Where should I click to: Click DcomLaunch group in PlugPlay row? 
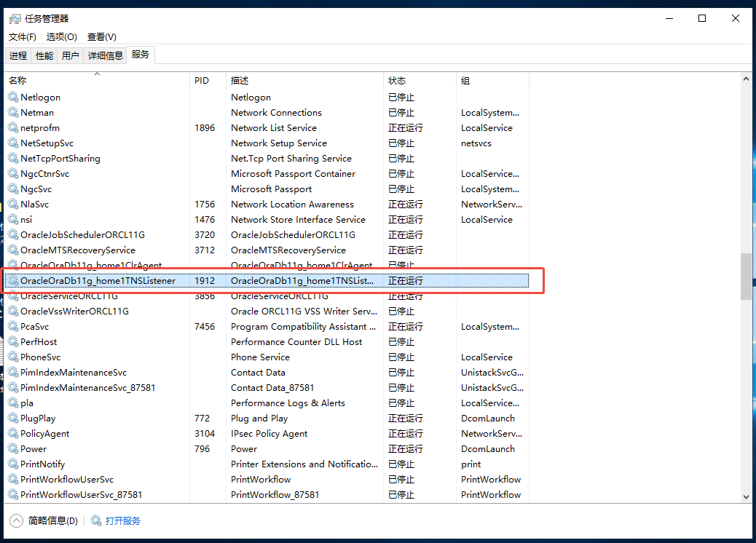click(x=488, y=419)
